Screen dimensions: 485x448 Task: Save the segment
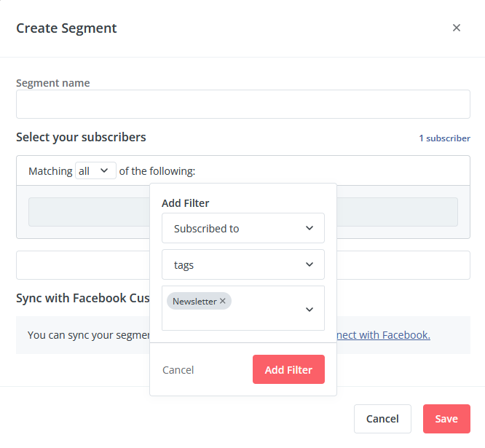click(446, 419)
